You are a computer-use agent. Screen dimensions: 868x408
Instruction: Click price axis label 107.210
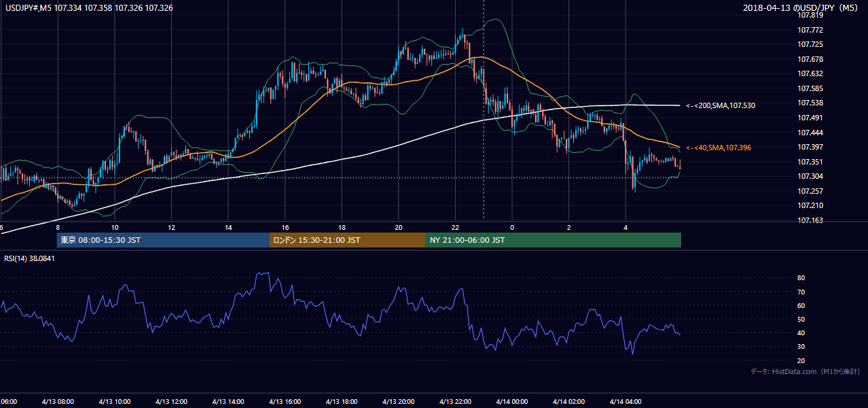(x=812, y=206)
